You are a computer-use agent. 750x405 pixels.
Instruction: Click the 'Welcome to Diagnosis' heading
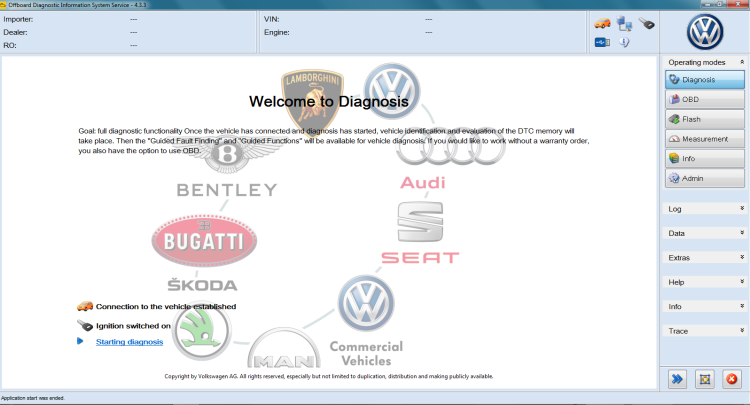point(329,101)
